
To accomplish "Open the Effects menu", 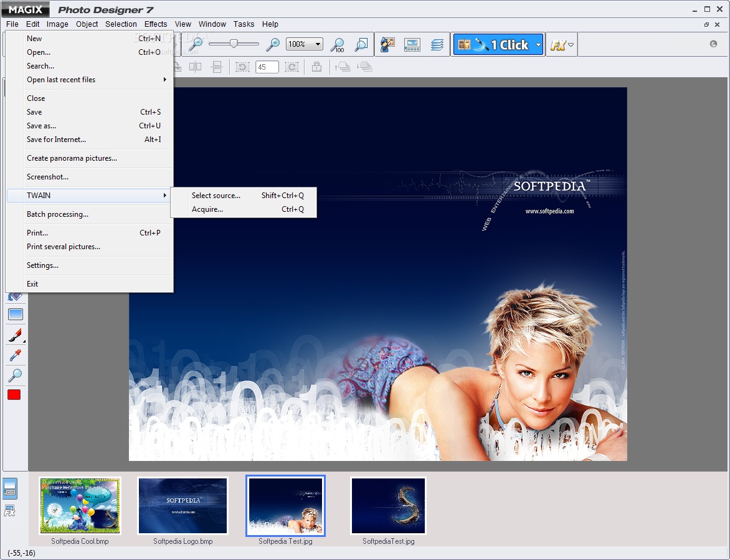I will pos(156,24).
